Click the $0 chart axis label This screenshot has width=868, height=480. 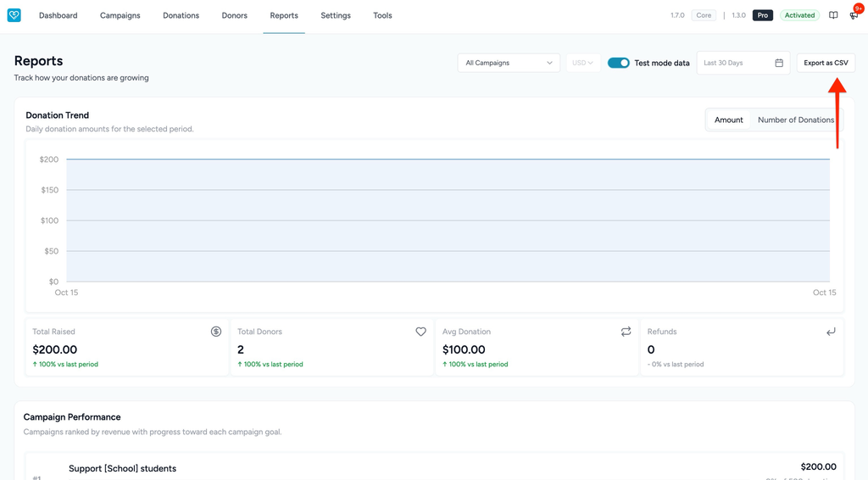tap(53, 282)
